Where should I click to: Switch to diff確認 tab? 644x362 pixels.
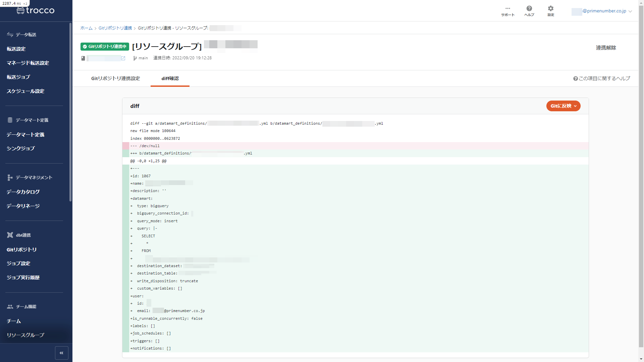[170, 78]
